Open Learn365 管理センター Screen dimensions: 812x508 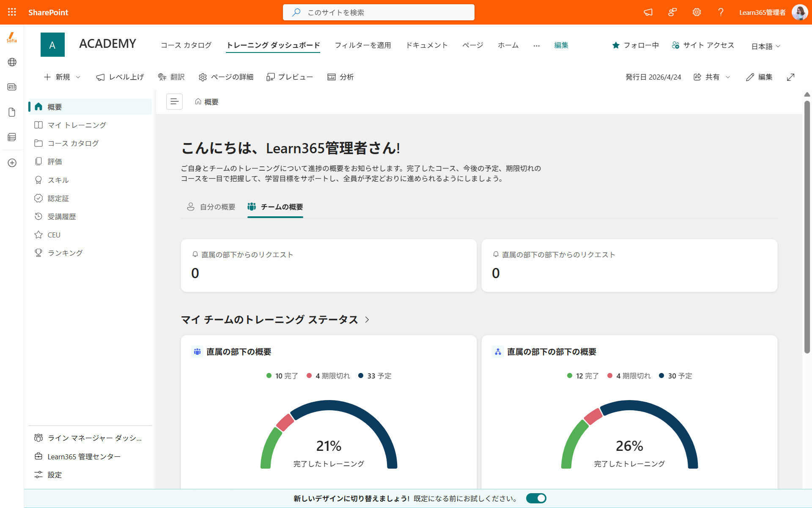(x=90, y=456)
